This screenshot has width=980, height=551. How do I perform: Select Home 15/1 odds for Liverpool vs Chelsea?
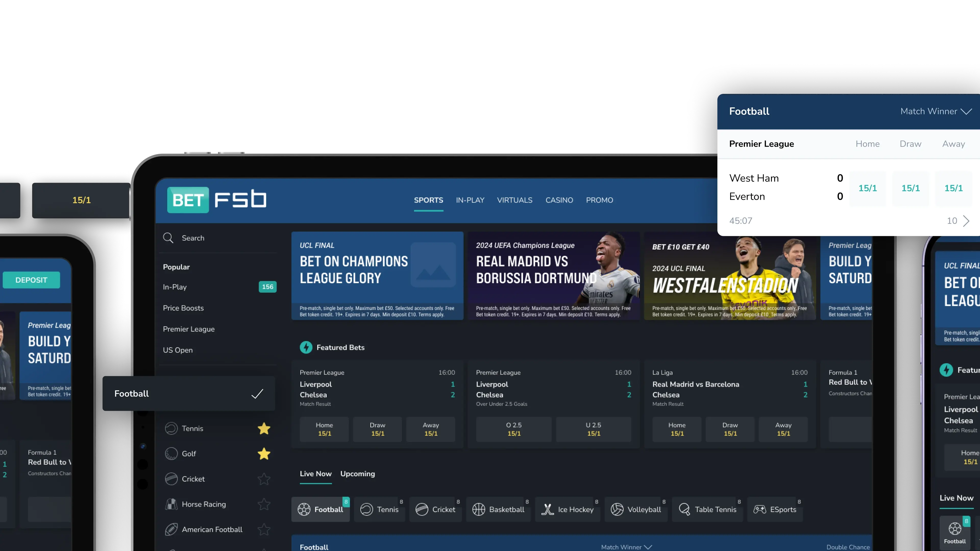324,429
